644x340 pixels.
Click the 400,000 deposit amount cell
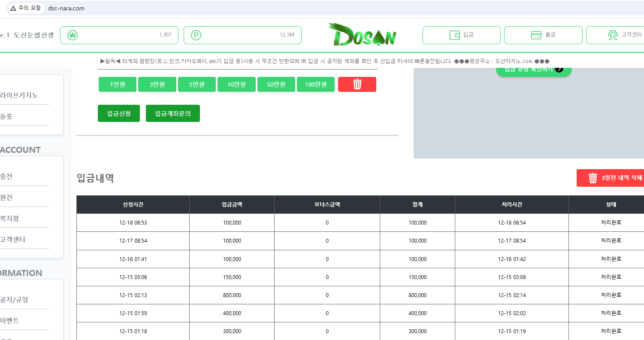[x=232, y=313]
